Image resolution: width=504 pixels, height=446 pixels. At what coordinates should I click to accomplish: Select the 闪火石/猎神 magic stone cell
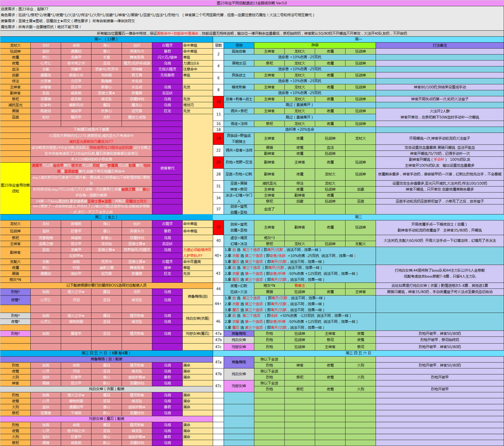(167, 57)
